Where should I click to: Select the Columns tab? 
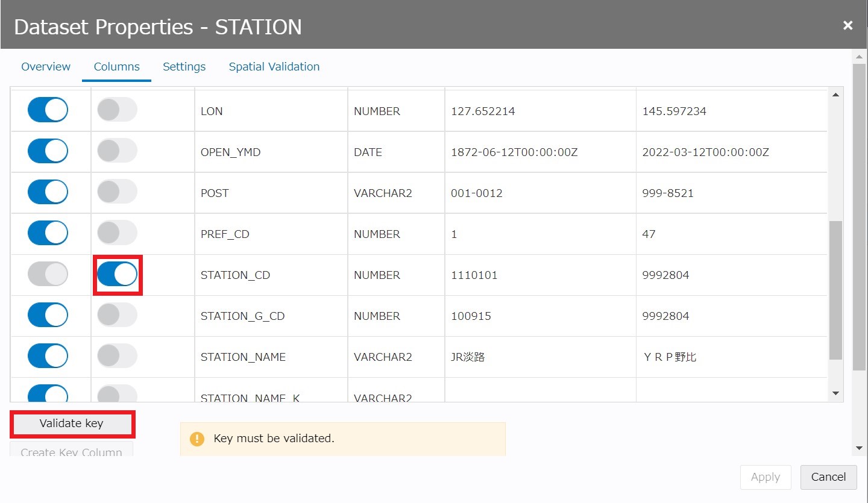pyautogui.click(x=116, y=67)
